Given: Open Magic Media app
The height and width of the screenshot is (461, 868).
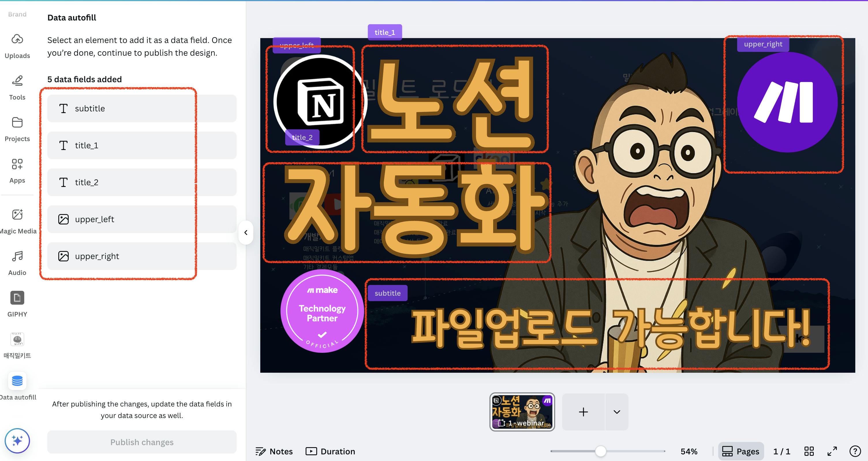Looking at the screenshot, I should (x=17, y=221).
